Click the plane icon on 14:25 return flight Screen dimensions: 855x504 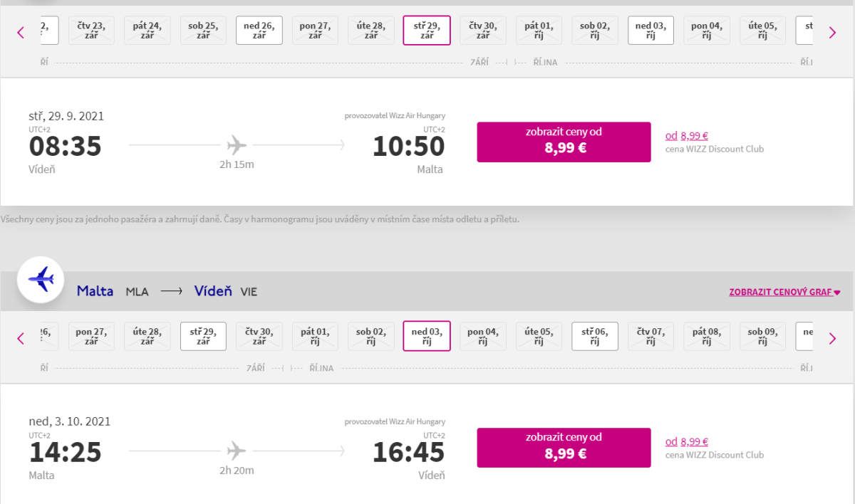point(237,451)
